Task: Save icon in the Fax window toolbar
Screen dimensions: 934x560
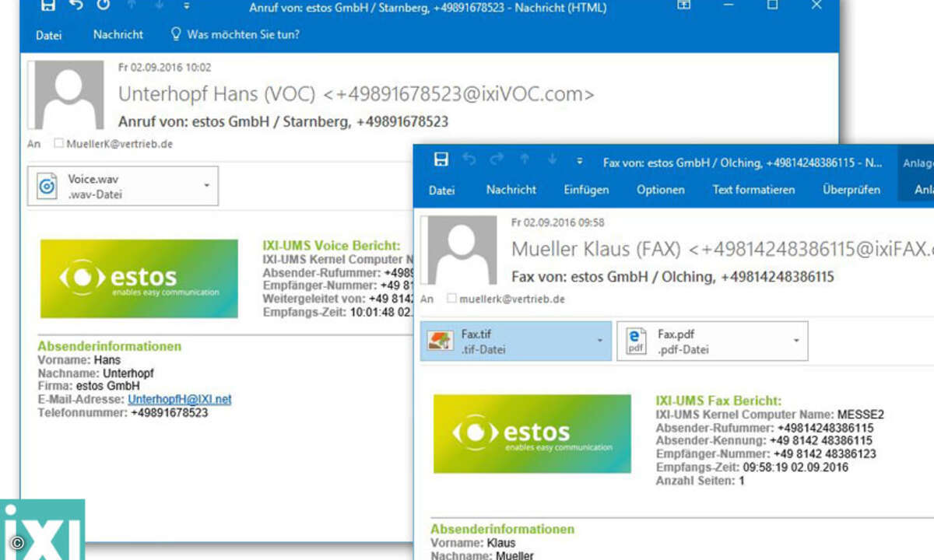Action: click(x=441, y=160)
